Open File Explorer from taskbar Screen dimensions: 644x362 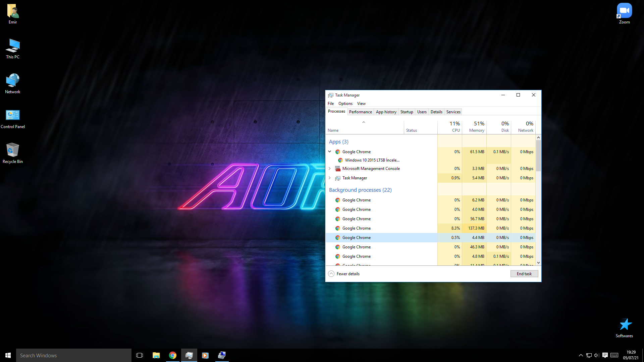(x=156, y=355)
